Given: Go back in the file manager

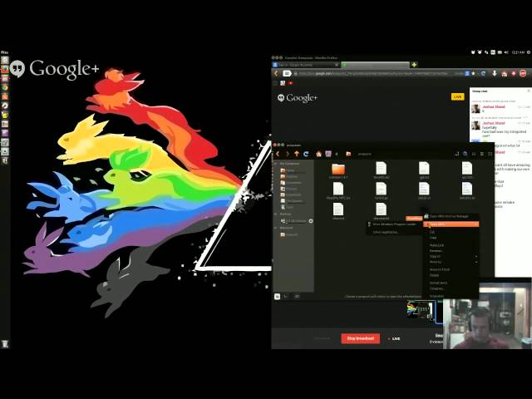Looking at the screenshot, I should click(278, 154).
